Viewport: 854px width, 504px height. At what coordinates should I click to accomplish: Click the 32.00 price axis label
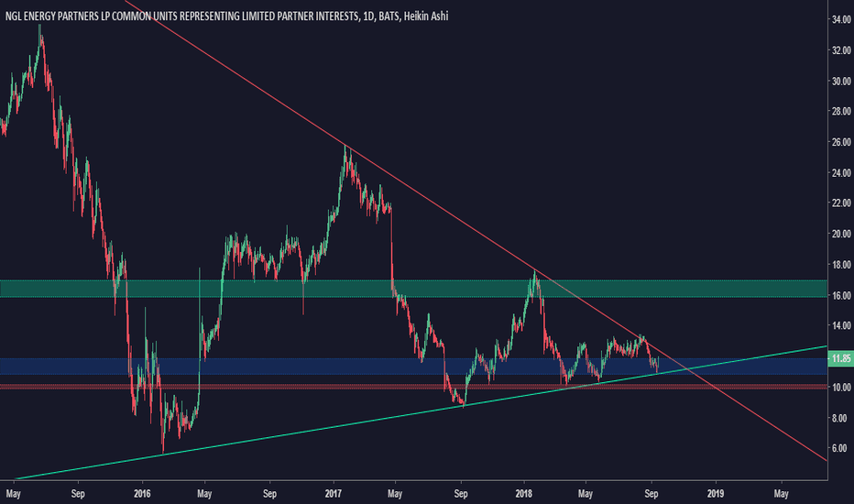point(841,50)
